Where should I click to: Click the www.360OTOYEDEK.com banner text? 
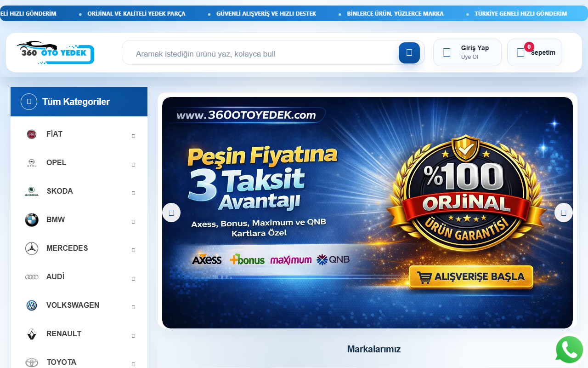246,115
